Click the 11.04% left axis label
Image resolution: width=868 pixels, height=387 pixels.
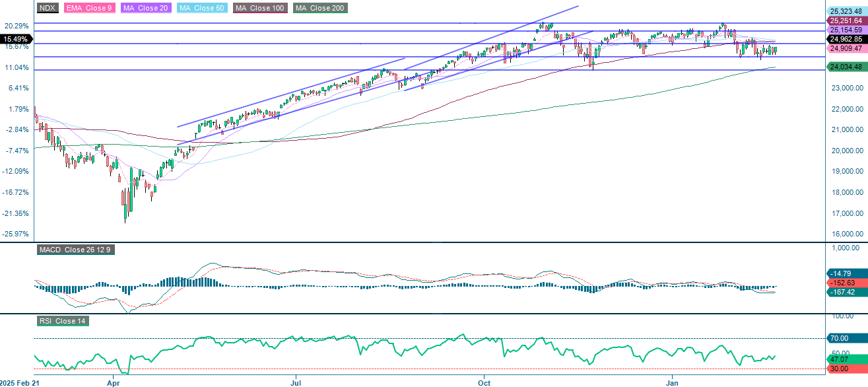click(16, 67)
